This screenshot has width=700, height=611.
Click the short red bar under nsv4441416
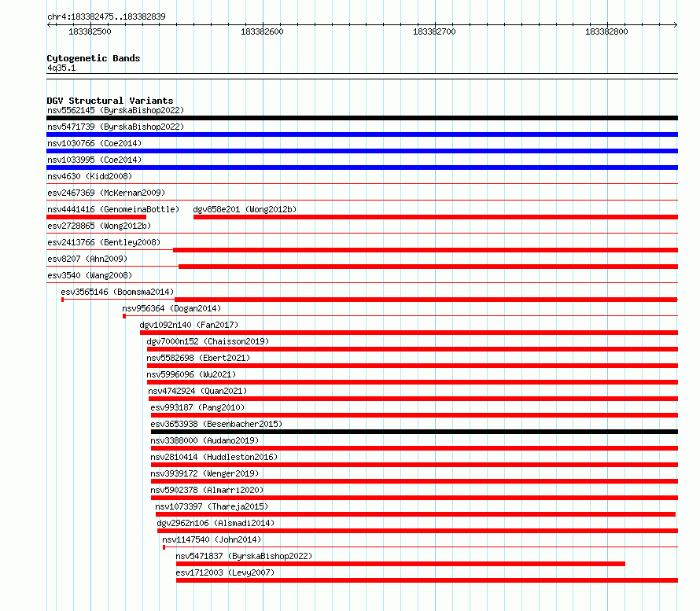pos(97,217)
